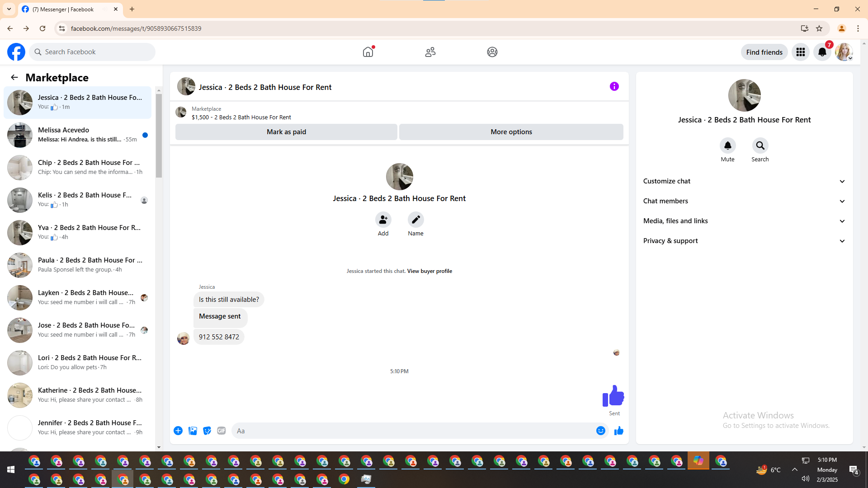Open the Katherine 2 Beds 2 Bath conversation
868x488 pixels.
pyautogui.click(x=78, y=395)
